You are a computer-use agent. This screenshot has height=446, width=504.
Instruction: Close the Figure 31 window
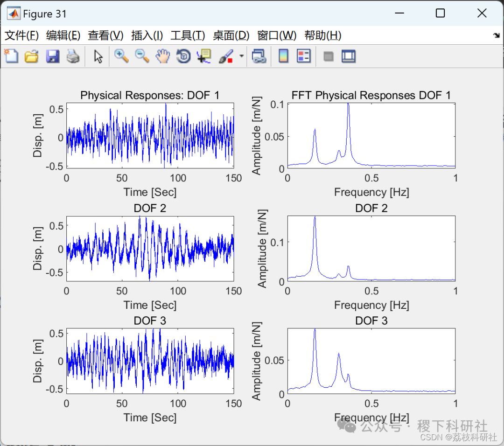tap(482, 13)
